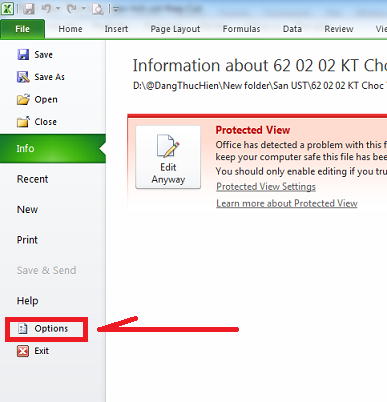Click the Undo icon in Quick Access Toolbar
The width and height of the screenshot is (387, 402).
point(46,9)
